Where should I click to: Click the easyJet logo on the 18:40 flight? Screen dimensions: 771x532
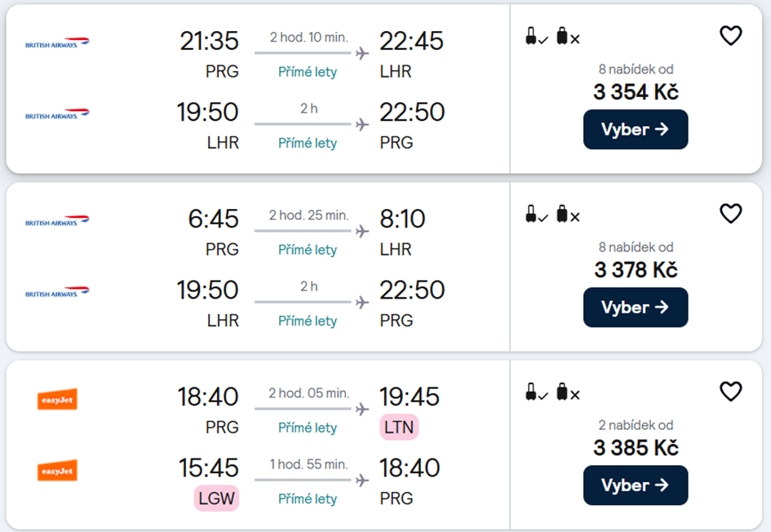click(57, 399)
